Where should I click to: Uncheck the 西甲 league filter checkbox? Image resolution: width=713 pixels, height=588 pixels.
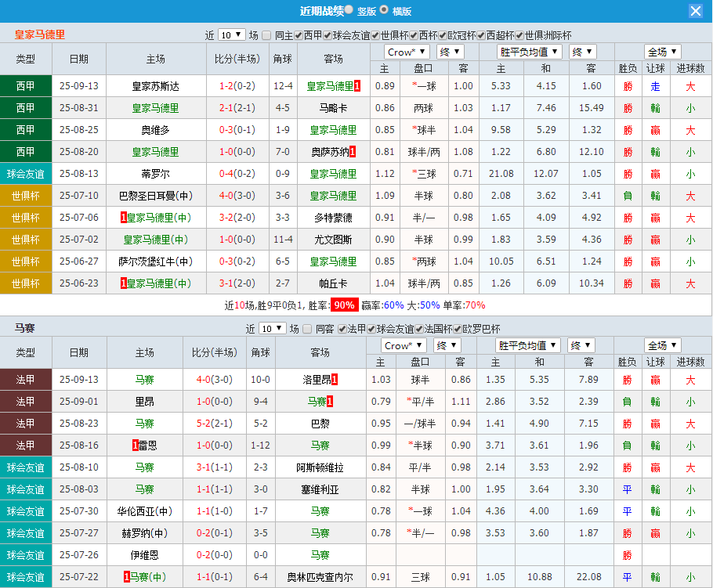pos(297,35)
